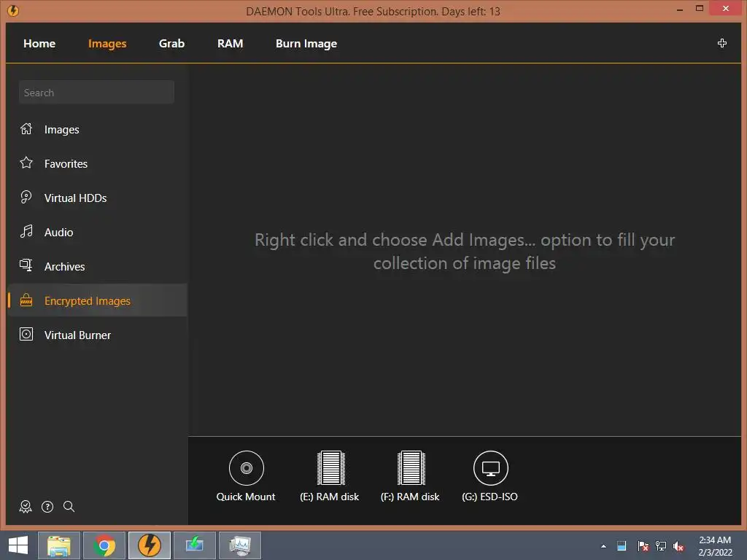Click the Archives icon in sidebar
This screenshot has width=747, height=560.
tap(26, 265)
